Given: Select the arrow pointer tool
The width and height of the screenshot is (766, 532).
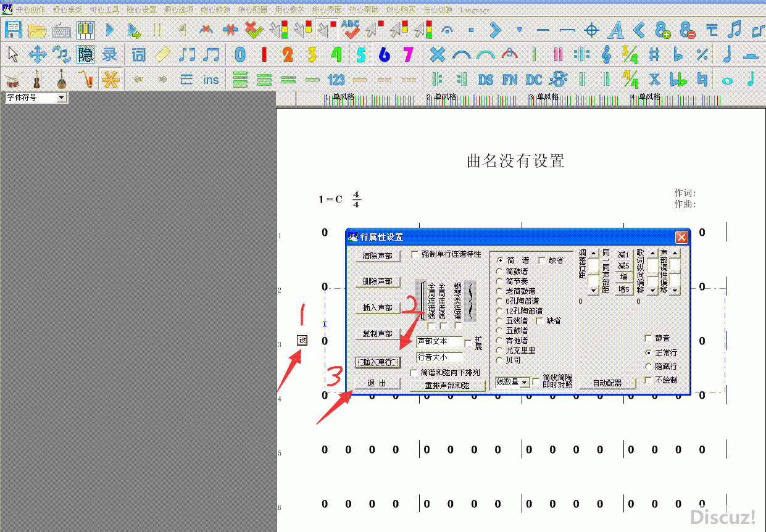Looking at the screenshot, I should coord(13,55).
